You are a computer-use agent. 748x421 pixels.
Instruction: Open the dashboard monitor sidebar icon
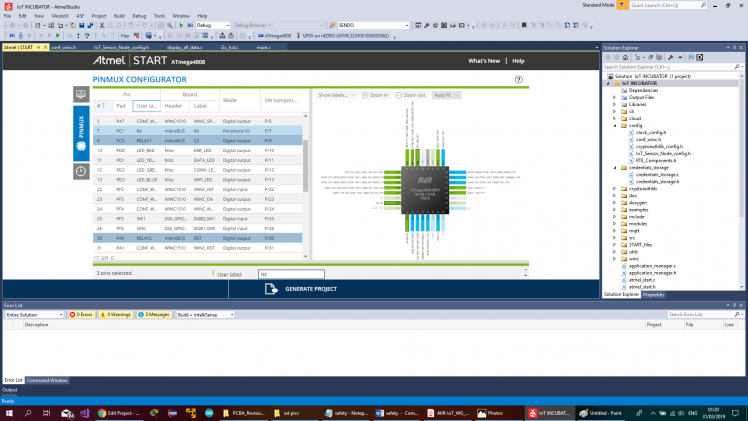[x=81, y=94]
